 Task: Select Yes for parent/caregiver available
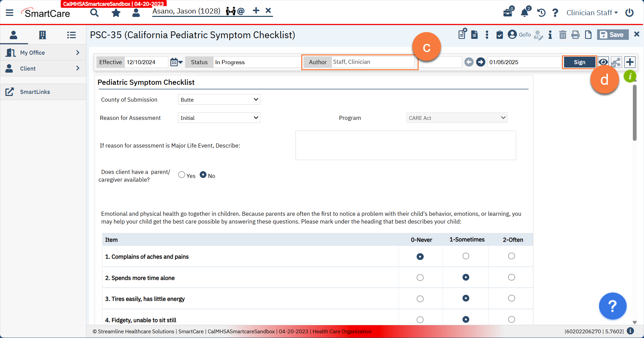point(182,175)
